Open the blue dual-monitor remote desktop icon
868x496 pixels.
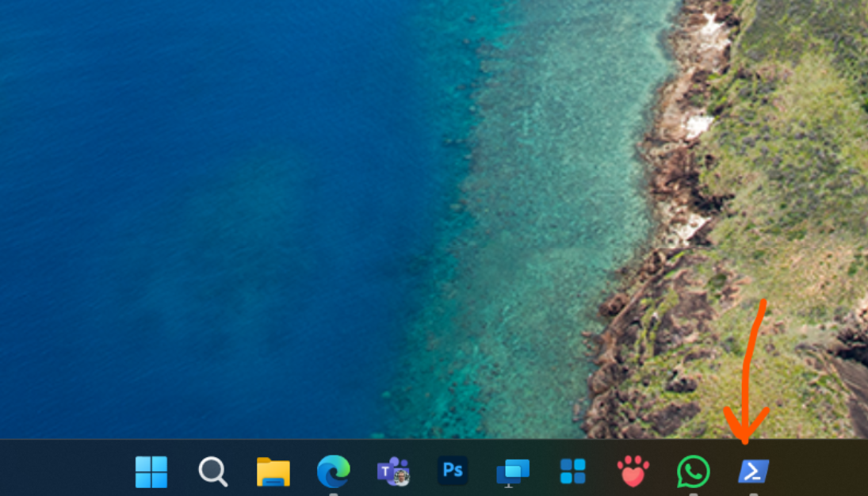tap(513, 472)
